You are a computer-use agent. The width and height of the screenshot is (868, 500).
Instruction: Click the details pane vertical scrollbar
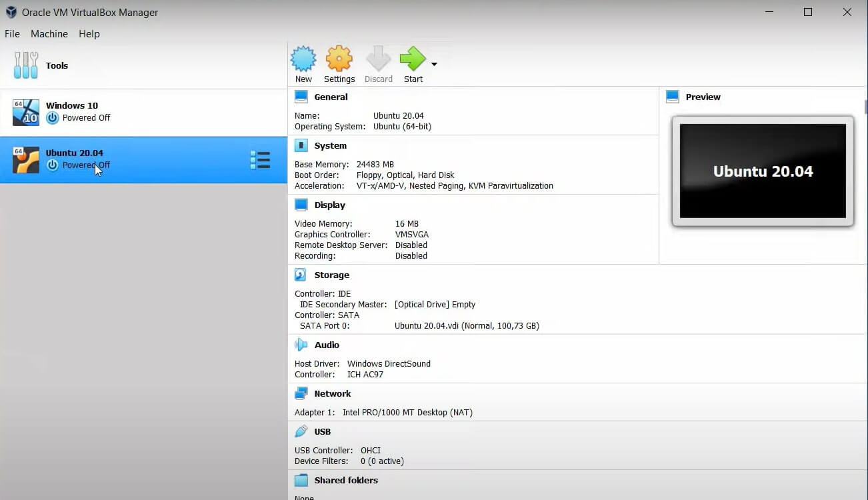pos(865,107)
